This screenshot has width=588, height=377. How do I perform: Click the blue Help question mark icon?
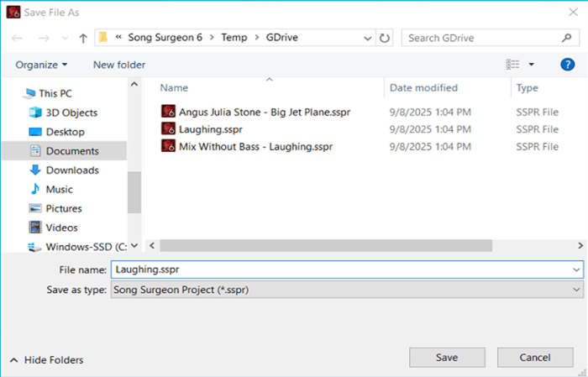click(x=566, y=64)
